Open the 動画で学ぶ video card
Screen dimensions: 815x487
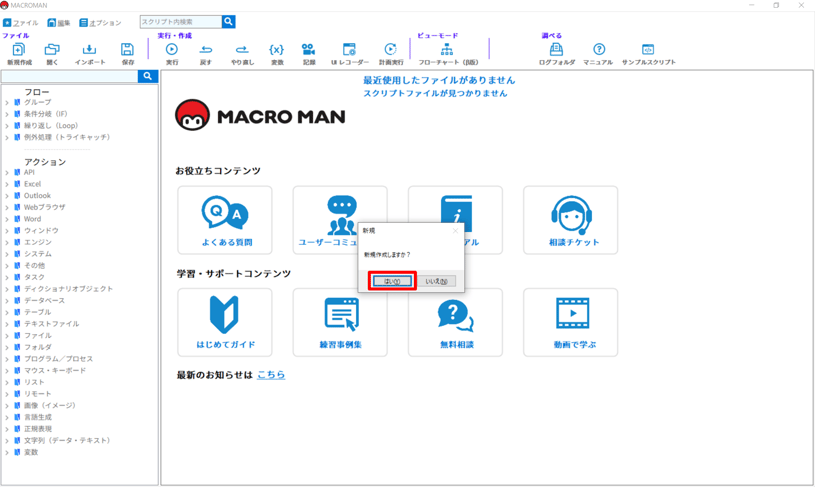[571, 322]
